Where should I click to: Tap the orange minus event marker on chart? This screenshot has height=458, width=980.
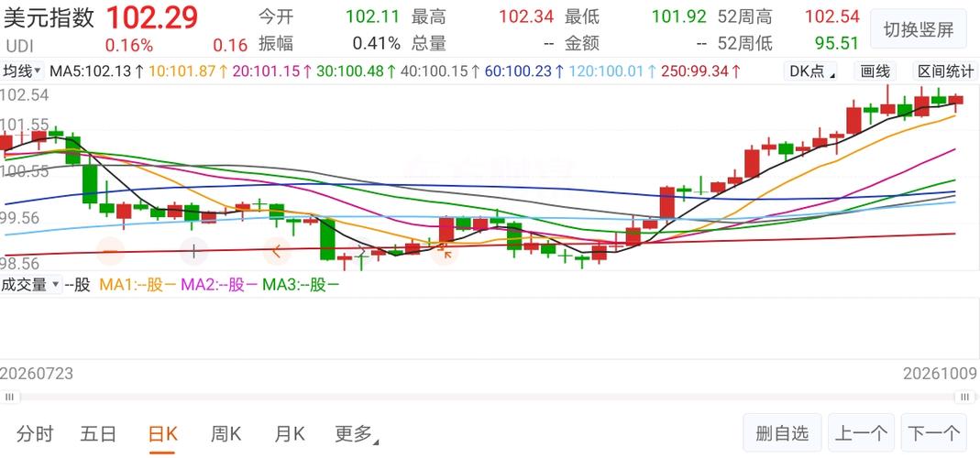pos(111,252)
